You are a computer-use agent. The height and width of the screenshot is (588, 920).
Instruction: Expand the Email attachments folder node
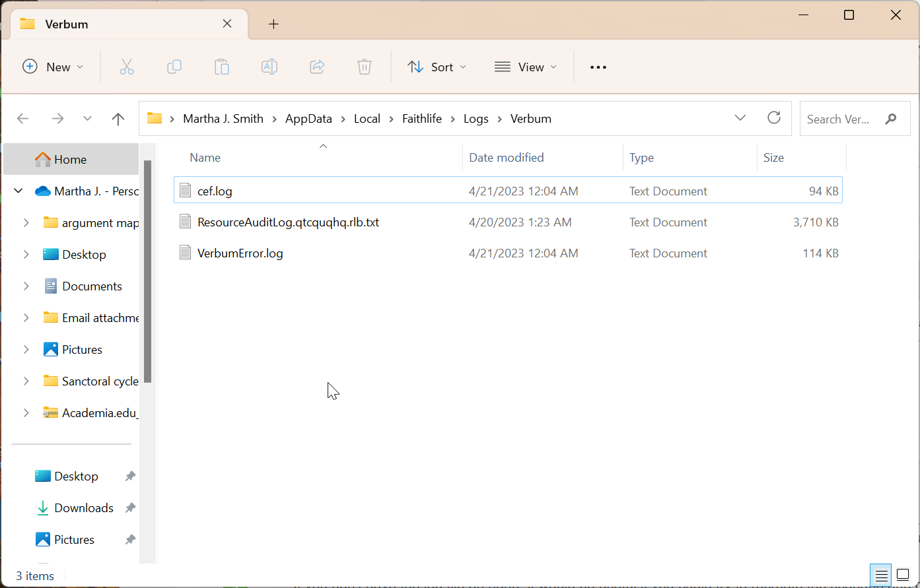coord(26,317)
